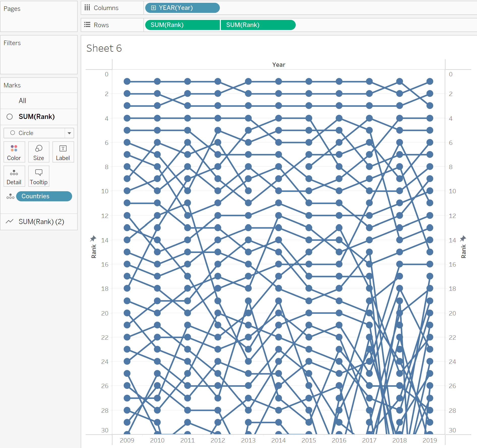Click the Color button in Marks card

click(x=14, y=152)
